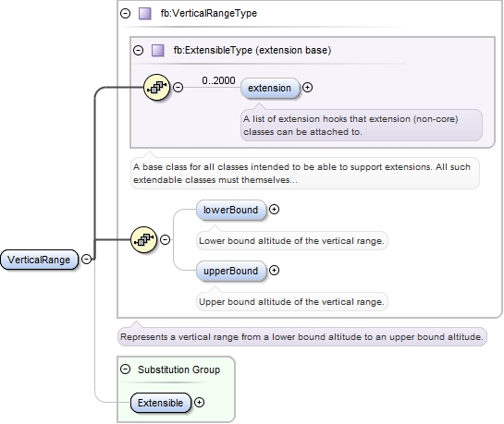Image resolution: width=504 pixels, height=424 pixels.
Task: Click the fb:VerticalRangeType title label
Action: (x=209, y=13)
